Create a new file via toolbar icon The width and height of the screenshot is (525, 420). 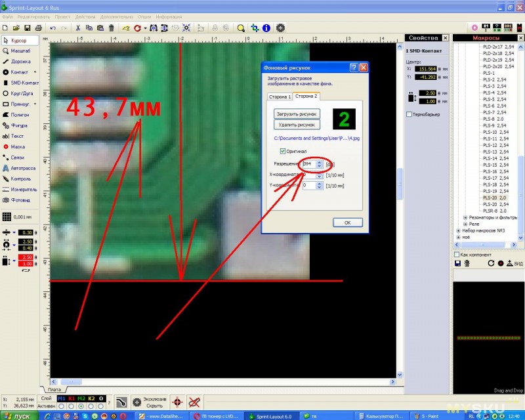[5, 28]
